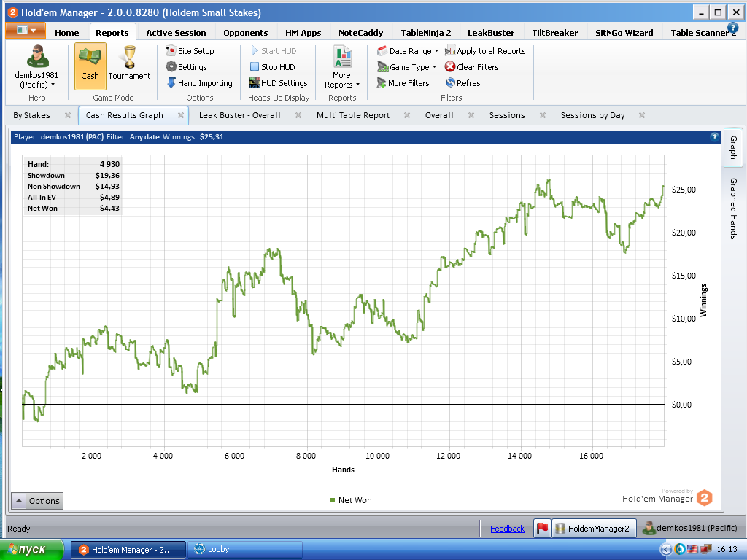The height and width of the screenshot is (560, 747).
Task: Open the TableNinja 2 tab
Action: (x=425, y=32)
